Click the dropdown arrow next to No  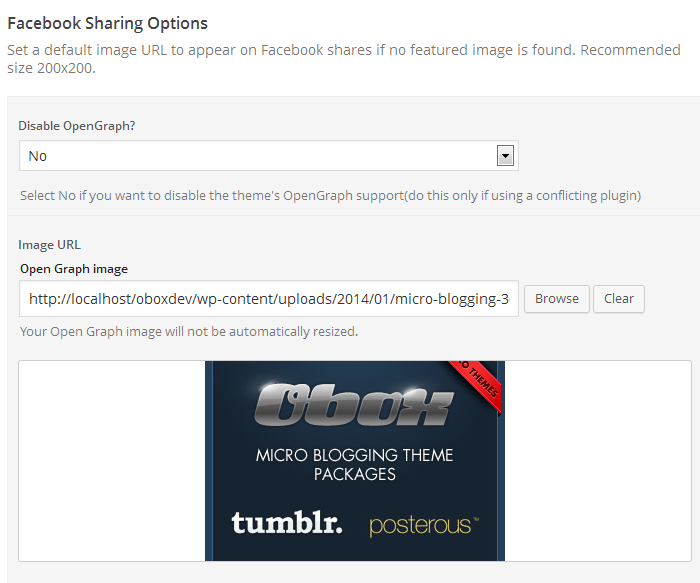click(x=505, y=156)
